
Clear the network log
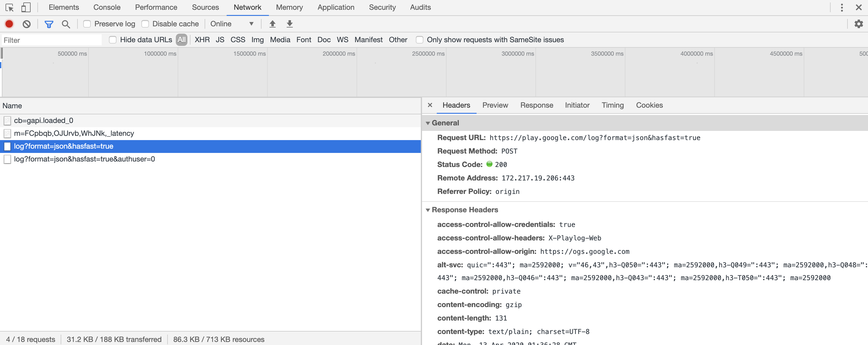27,24
